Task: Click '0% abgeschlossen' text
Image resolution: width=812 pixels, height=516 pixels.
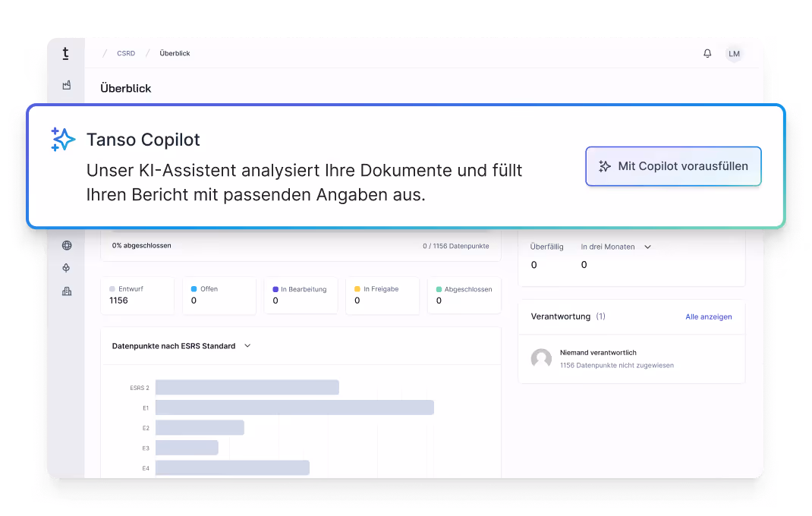Action: [141, 246]
